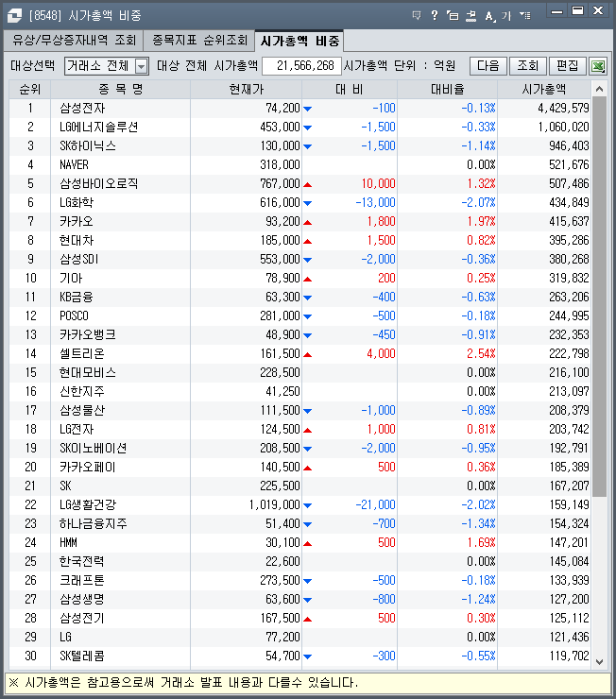The width and height of the screenshot is (616, 699).
Task: Select HMM stock name
Action: pyautogui.click(x=68, y=542)
